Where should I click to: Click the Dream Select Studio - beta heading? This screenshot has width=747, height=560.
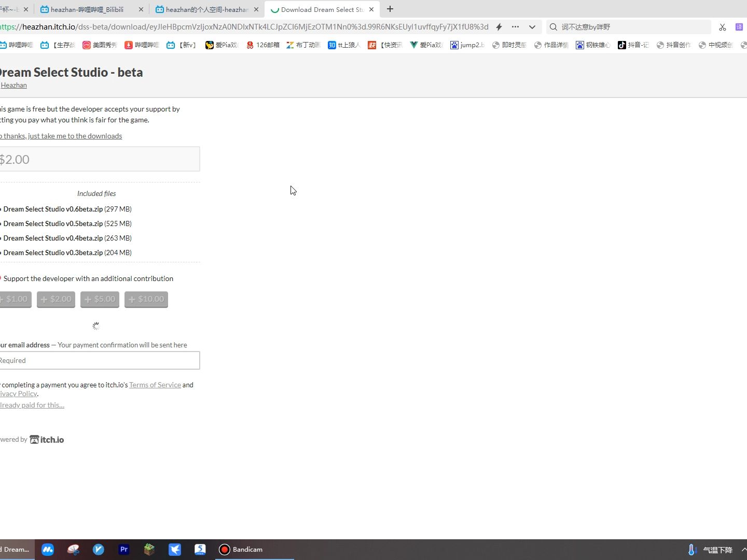click(x=71, y=72)
